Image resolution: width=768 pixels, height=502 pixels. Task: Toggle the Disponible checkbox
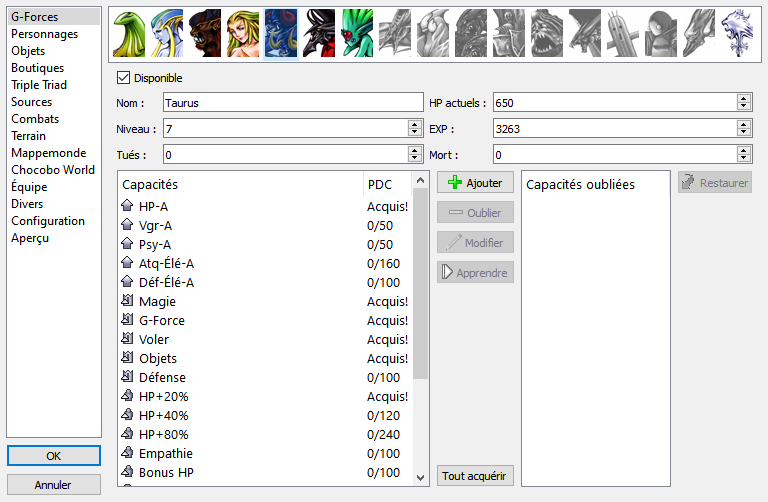[x=123, y=77]
